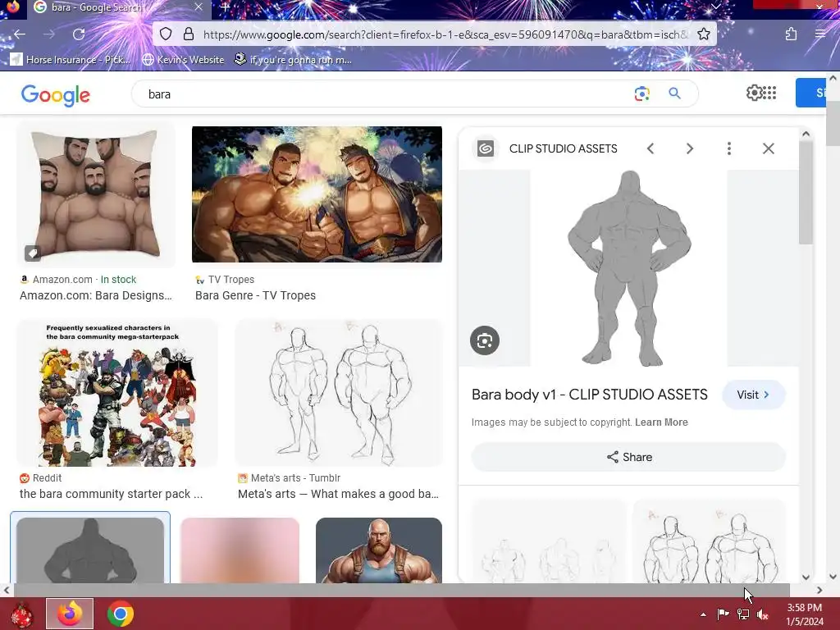The height and width of the screenshot is (630, 840).
Task: Search inside image with Lens button on preview
Action: coord(485,340)
